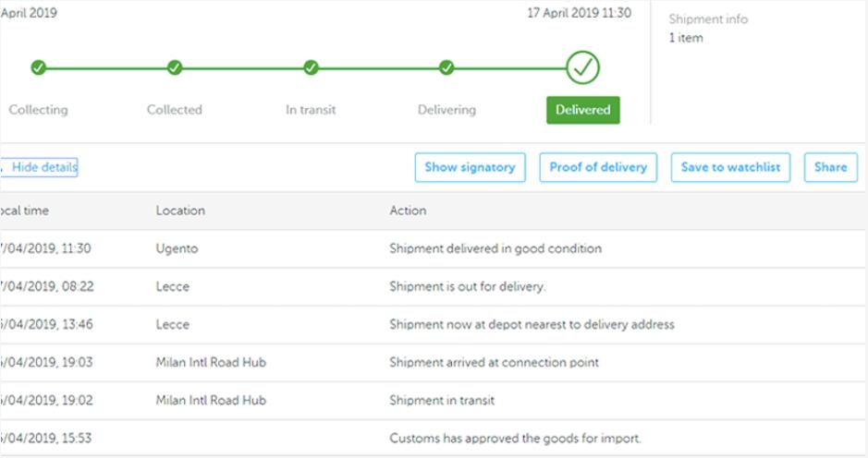Select the Milan 'Shipment in transit' row
Viewport: 868px width, 458px height.
click(433, 401)
